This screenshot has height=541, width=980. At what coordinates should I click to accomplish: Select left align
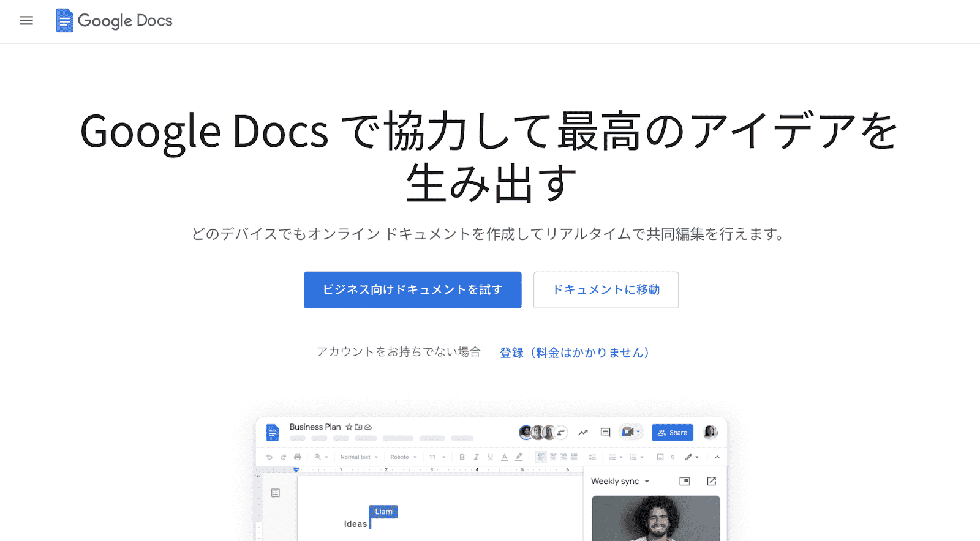pos(541,457)
